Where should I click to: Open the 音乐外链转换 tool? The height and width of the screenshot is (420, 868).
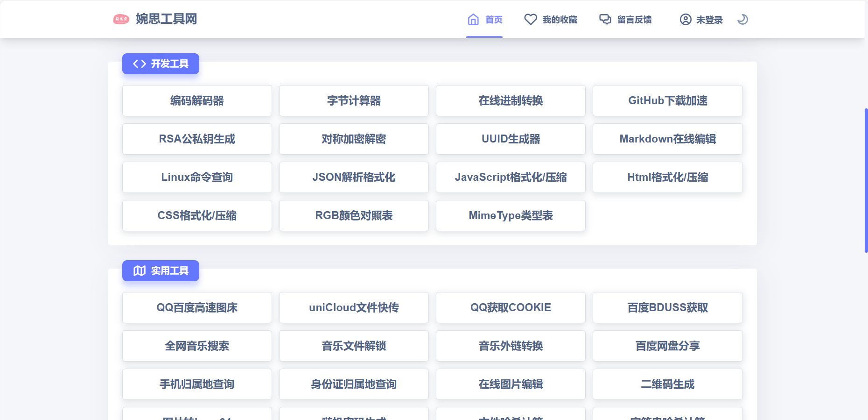click(511, 346)
